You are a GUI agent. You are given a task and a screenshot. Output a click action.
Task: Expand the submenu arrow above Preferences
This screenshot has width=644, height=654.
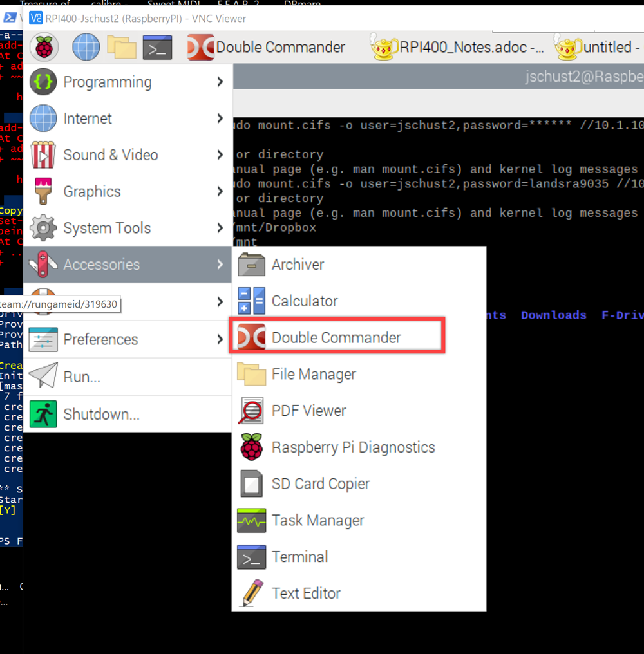[x=220, y=301]
